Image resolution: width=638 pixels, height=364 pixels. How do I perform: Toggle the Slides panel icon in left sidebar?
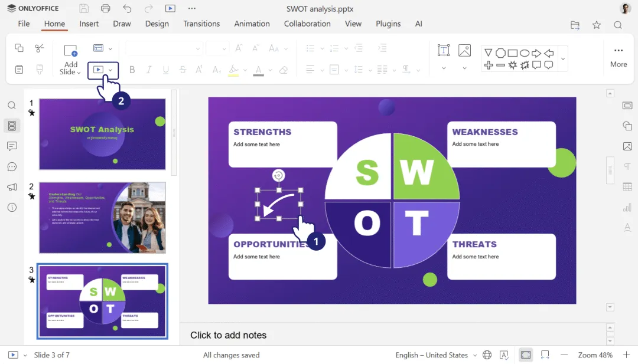click(x=12, y=126)
